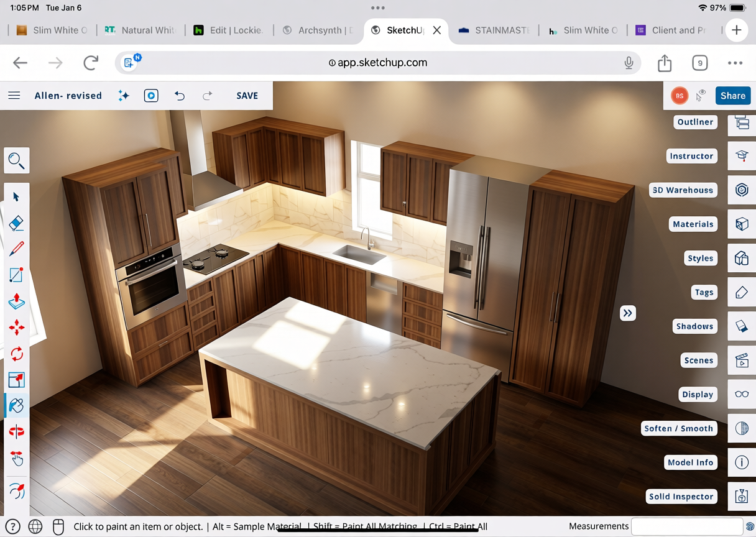Select the Pencil line tool
The image size is (756, 537).
click(17, 249)
